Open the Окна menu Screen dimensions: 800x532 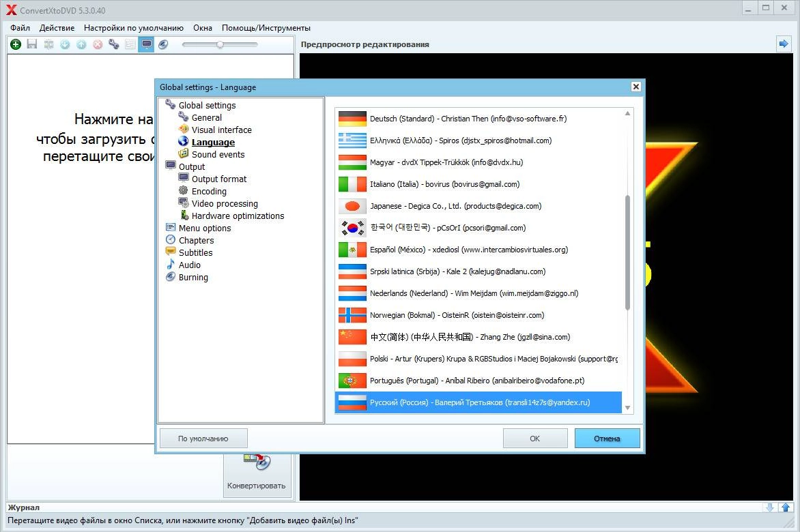point(203,28)
